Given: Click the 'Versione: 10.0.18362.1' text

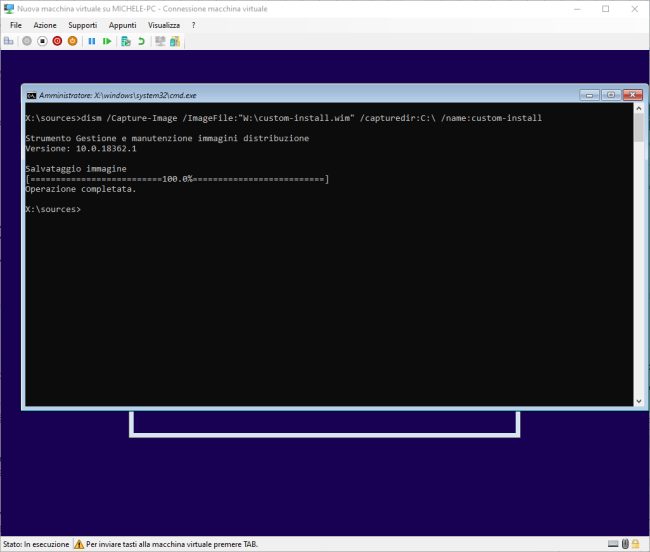Looking at the screenshot, I should coord(81,148).
